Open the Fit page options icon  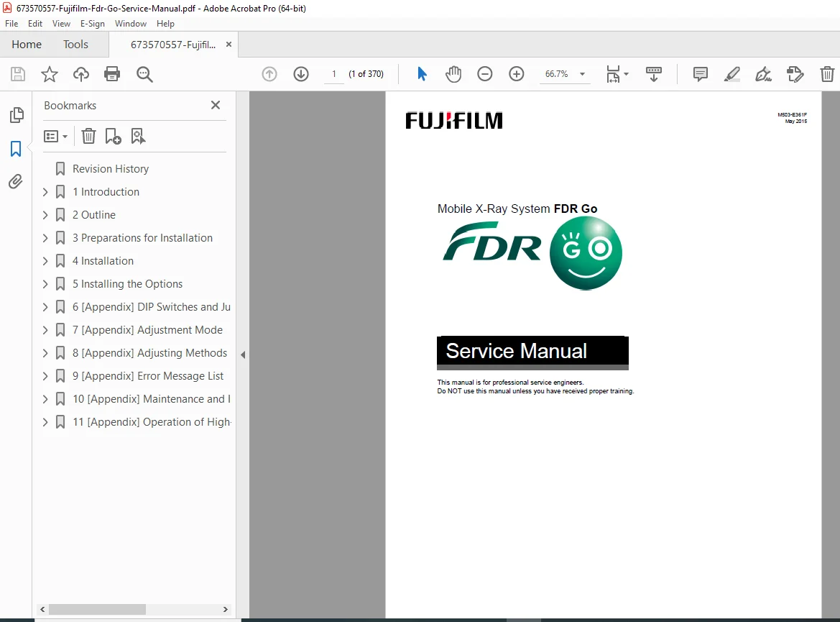(617, 74)
